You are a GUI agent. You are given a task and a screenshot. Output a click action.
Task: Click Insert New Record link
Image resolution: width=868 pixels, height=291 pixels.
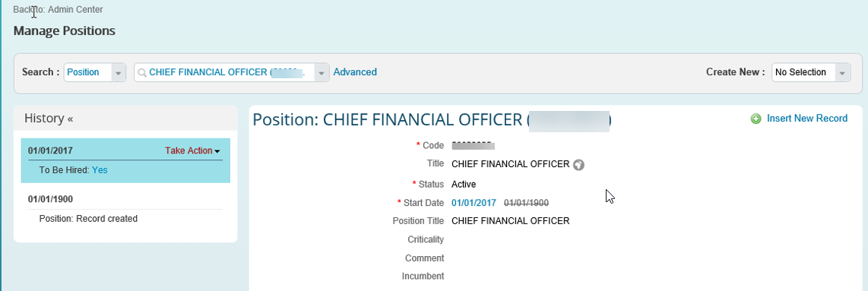(806, 119)
